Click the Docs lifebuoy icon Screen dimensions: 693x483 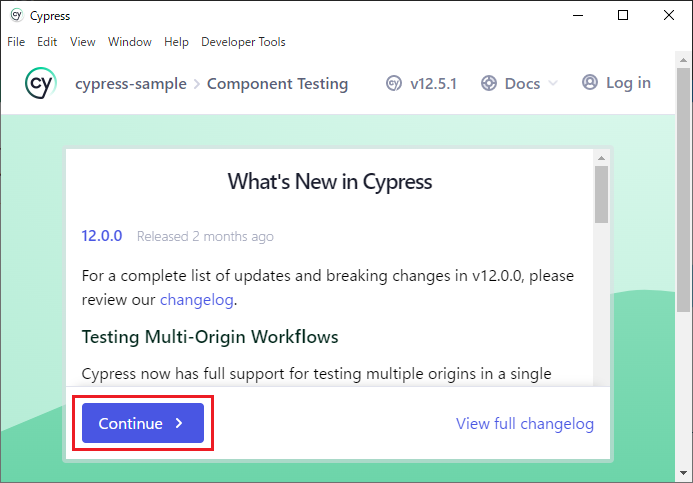coord(489,83)
